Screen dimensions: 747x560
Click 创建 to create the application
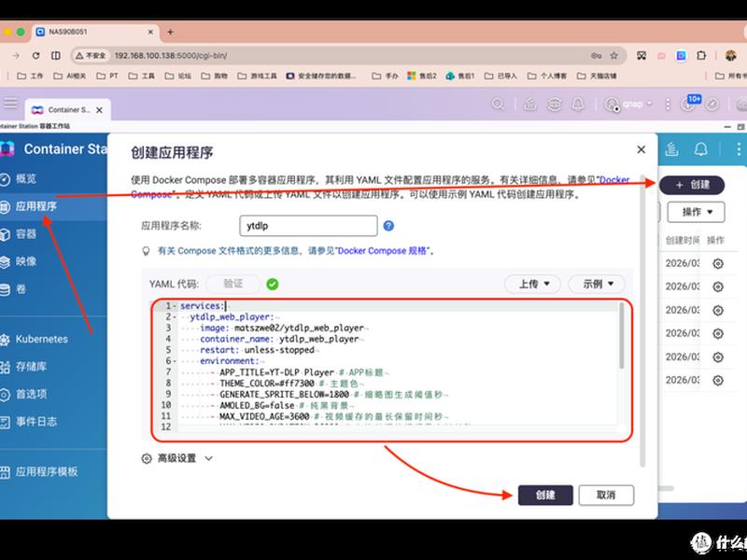coord(545,496)
